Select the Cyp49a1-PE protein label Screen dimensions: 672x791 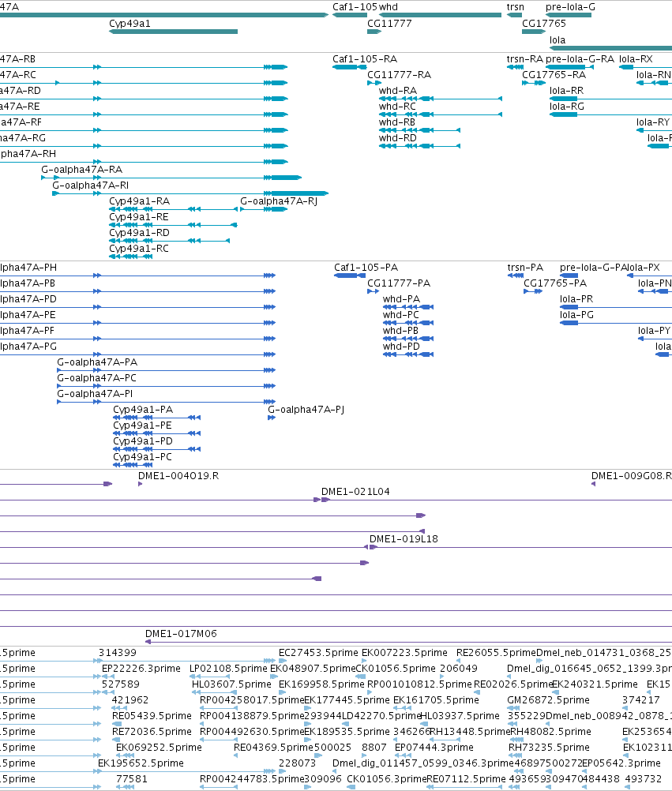142,425
